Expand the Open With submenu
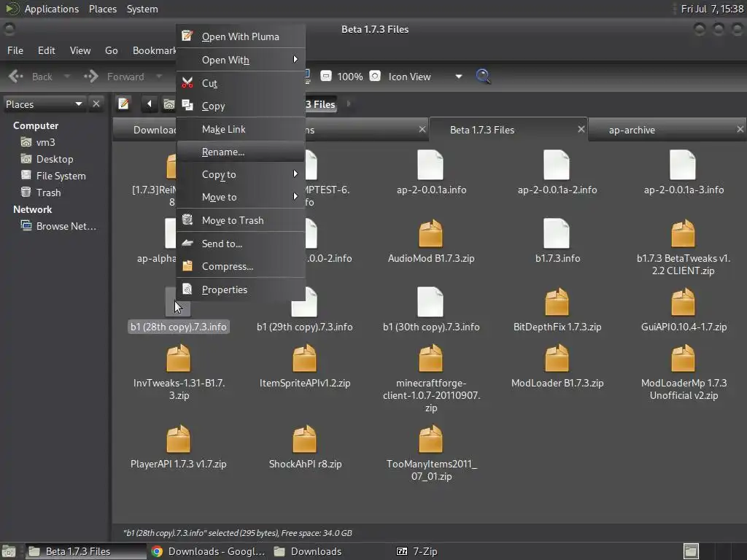 (x=241, y=60)
